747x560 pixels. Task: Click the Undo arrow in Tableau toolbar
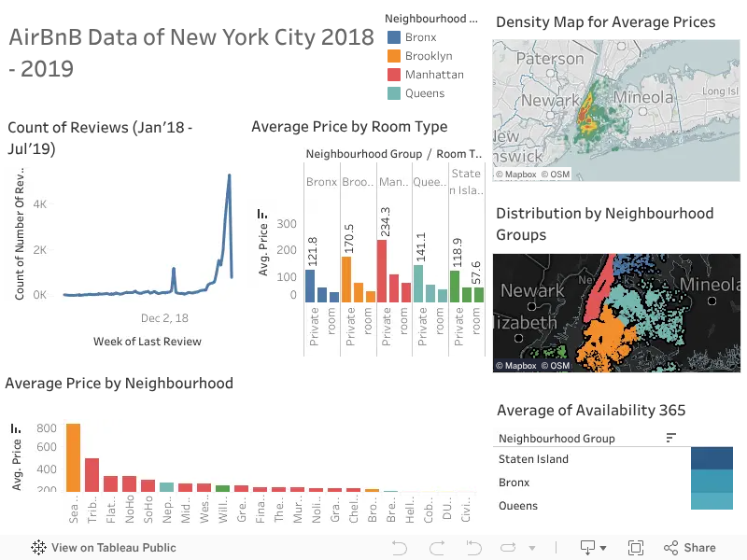coord(400,548)
